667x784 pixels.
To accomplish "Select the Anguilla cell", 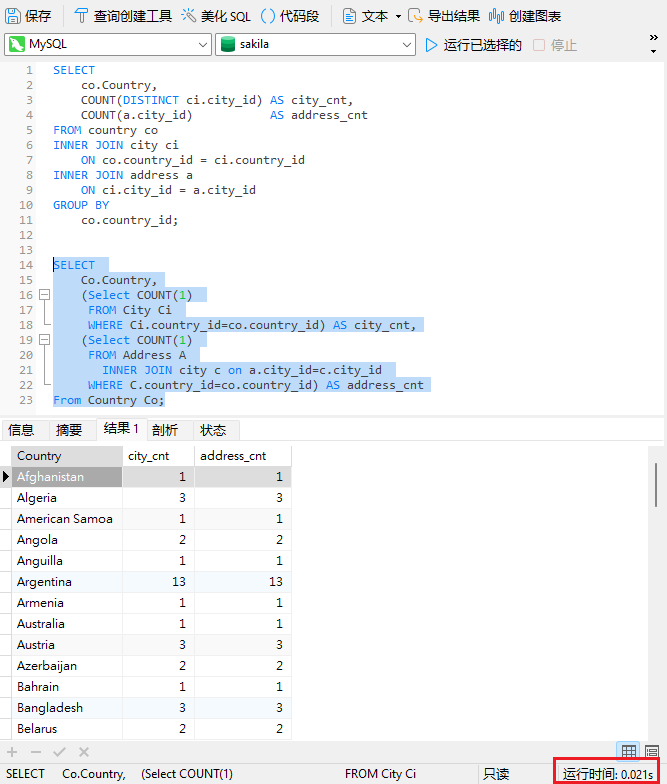I will (67, 561).
